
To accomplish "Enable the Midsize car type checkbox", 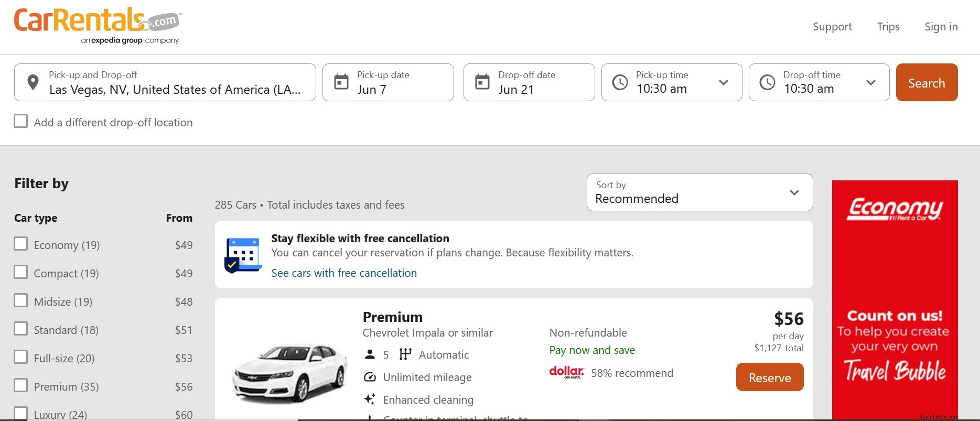I will coord(21,301).
